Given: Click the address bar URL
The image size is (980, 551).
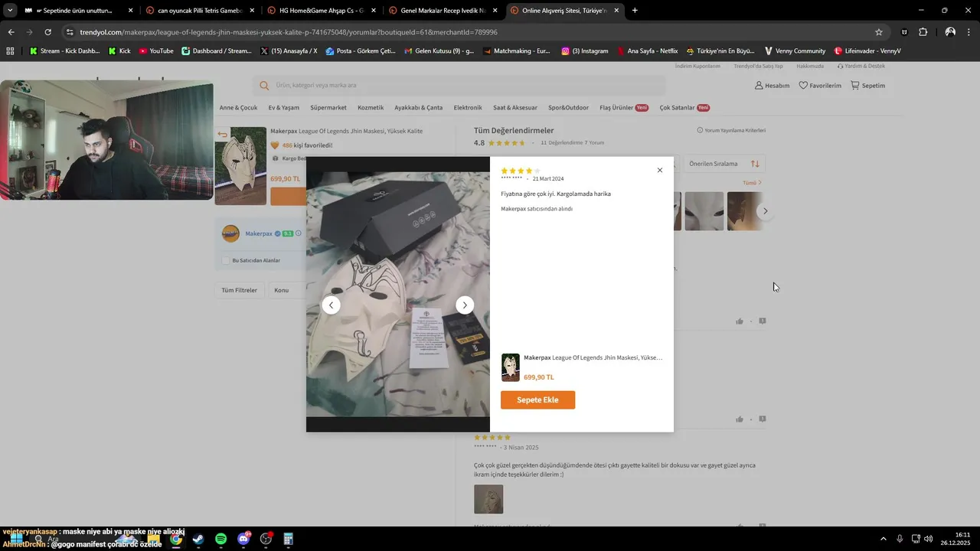Looking at the screenshot, I should (x=289, y=32).
